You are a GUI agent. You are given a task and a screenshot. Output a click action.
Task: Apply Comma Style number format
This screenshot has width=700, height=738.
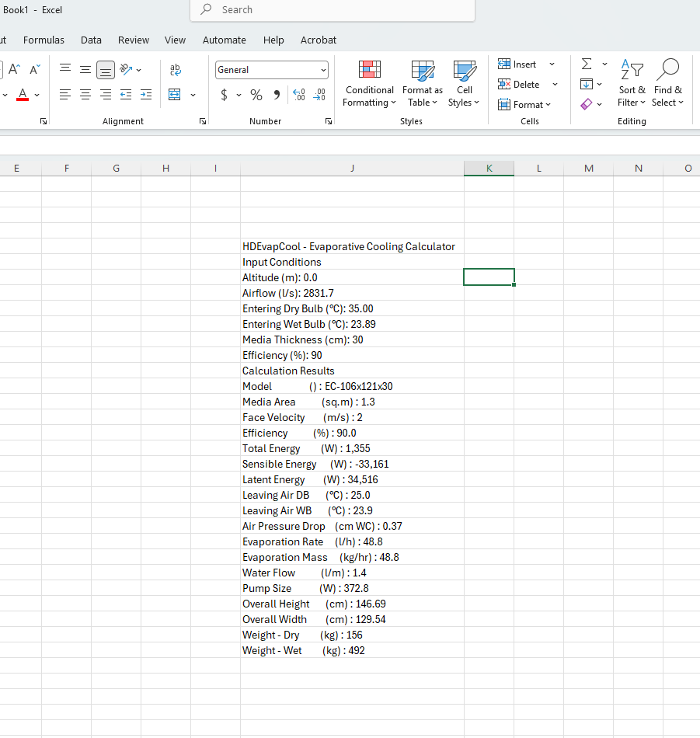click(x=277, y=95)
